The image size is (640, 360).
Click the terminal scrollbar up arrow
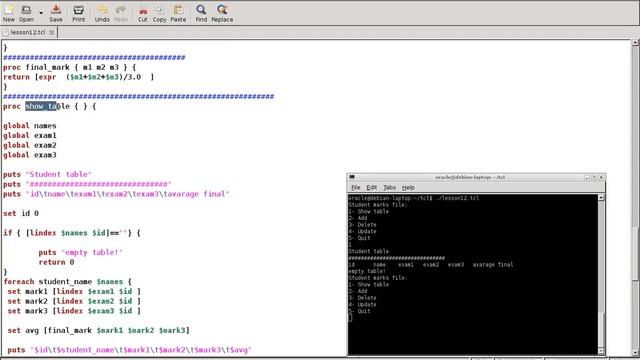pyautogui.click(x=601, y=198)
